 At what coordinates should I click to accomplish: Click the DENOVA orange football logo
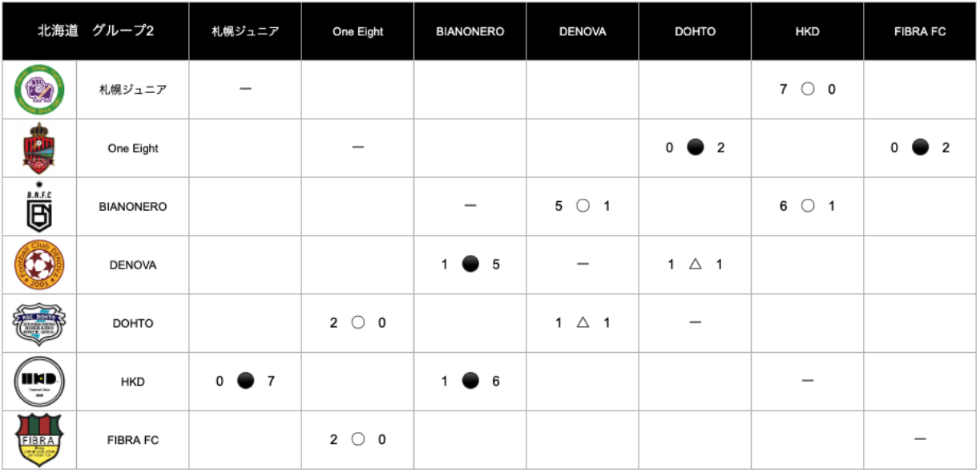click(39, 265)
